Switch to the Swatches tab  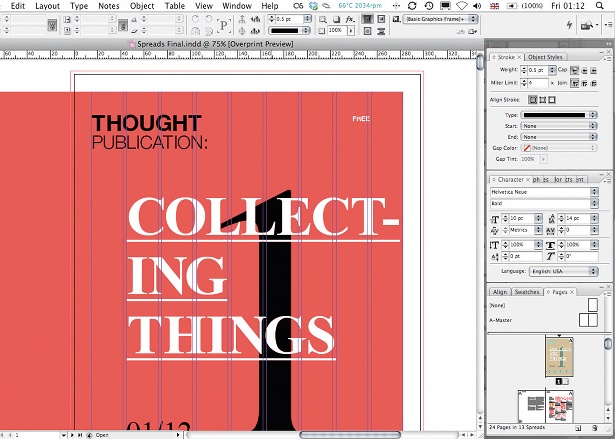526,292
